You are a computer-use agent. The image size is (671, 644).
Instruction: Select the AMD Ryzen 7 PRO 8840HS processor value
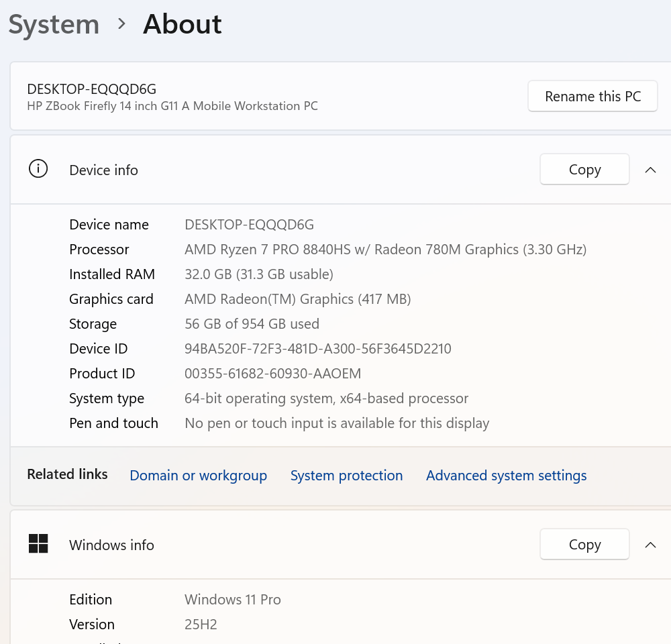coord(385,249)
